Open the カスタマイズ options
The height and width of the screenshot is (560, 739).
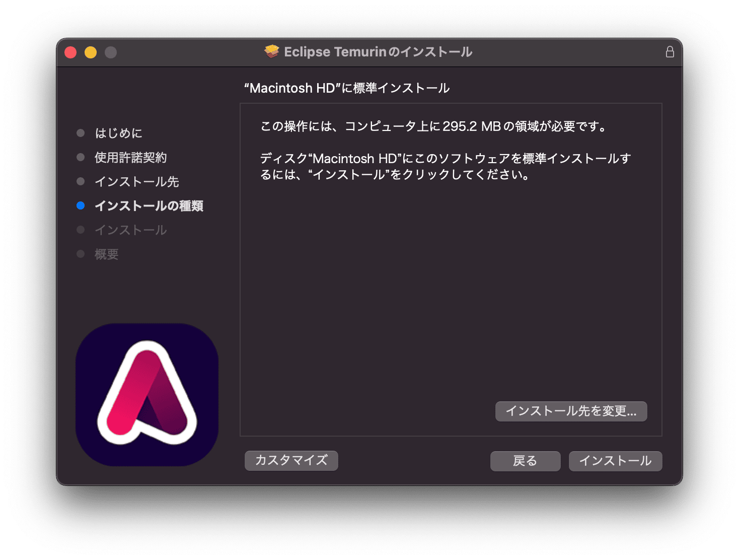point(291,460)
